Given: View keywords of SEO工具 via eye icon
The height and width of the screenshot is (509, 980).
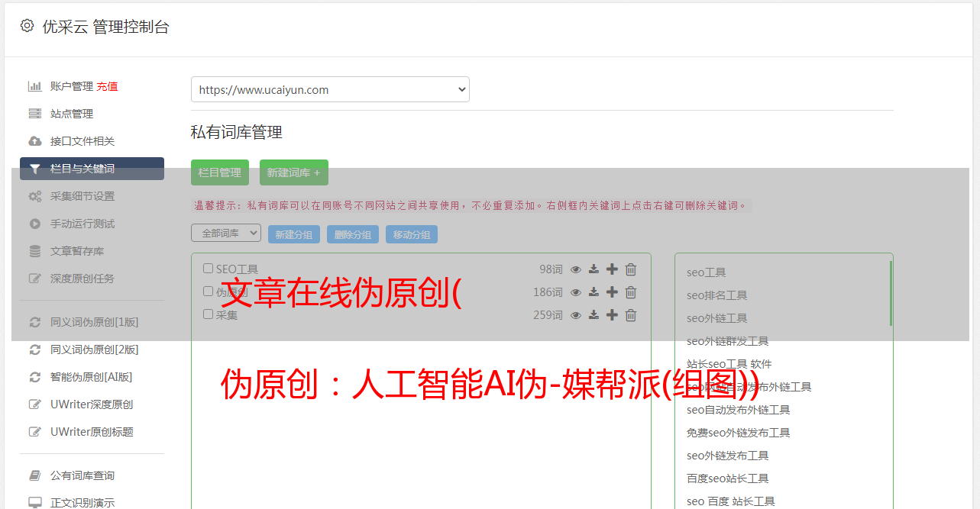Looking at the screenshot, I should pos(576,269).
